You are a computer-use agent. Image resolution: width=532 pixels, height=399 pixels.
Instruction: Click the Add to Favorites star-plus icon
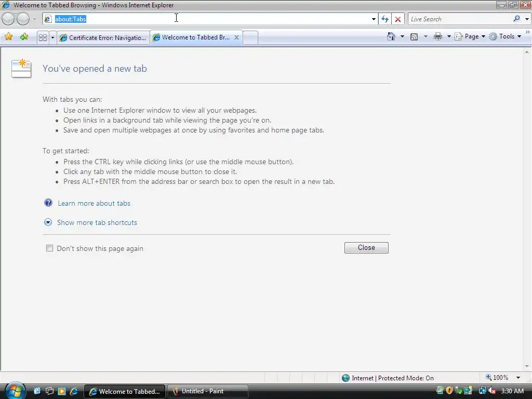[x=24, y=37]
